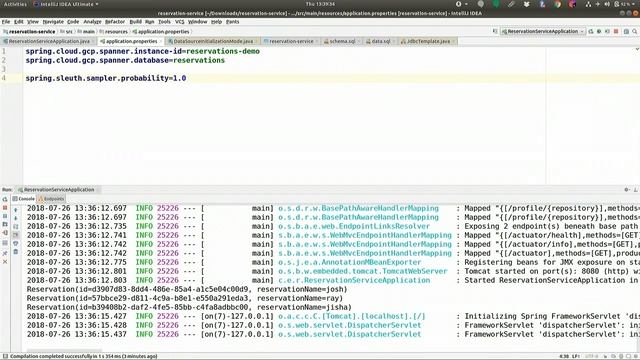
Task: Switch to schema.sql tab
Action: coord(342,41)
